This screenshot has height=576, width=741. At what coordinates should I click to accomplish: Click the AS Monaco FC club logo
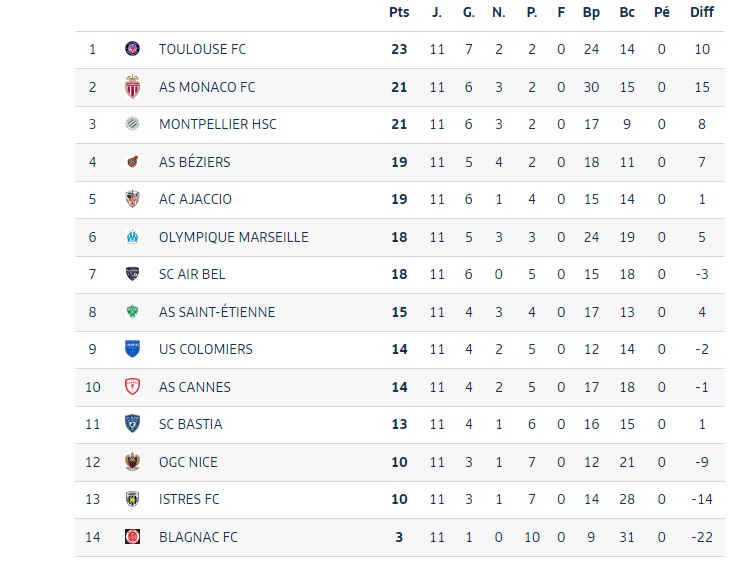133,87
